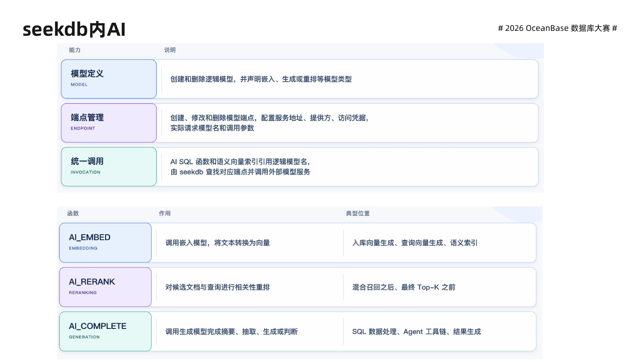This screenshot has width=644, height=362.
Task: Select the '模型定义 MODEL' card
Action: click(109, 79)
